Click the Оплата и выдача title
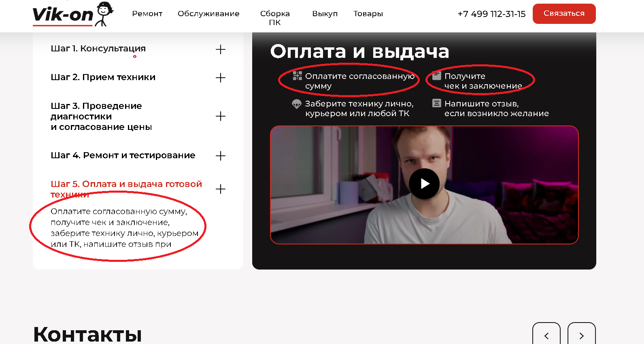 (359, 51)
